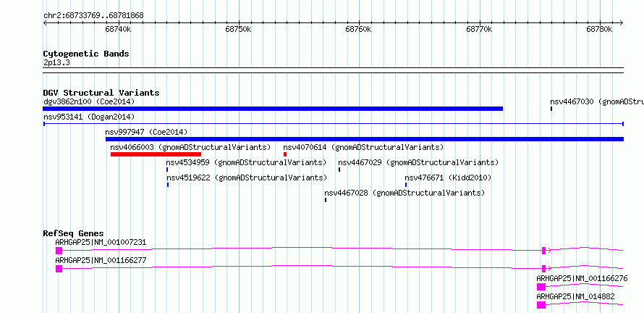Click the first exon of NM_001166277
The width and height of the screenshot is (644, 313).
point(59,269)
